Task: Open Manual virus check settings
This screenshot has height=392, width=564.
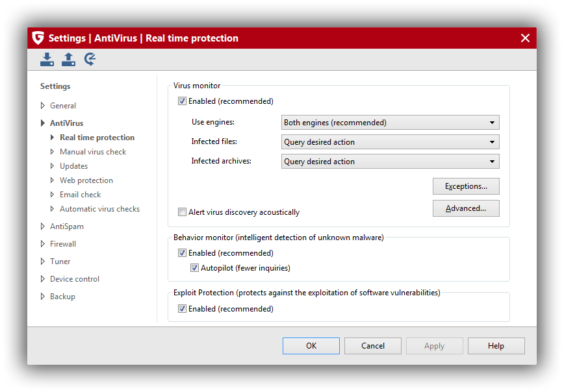Action: [93, 152]
